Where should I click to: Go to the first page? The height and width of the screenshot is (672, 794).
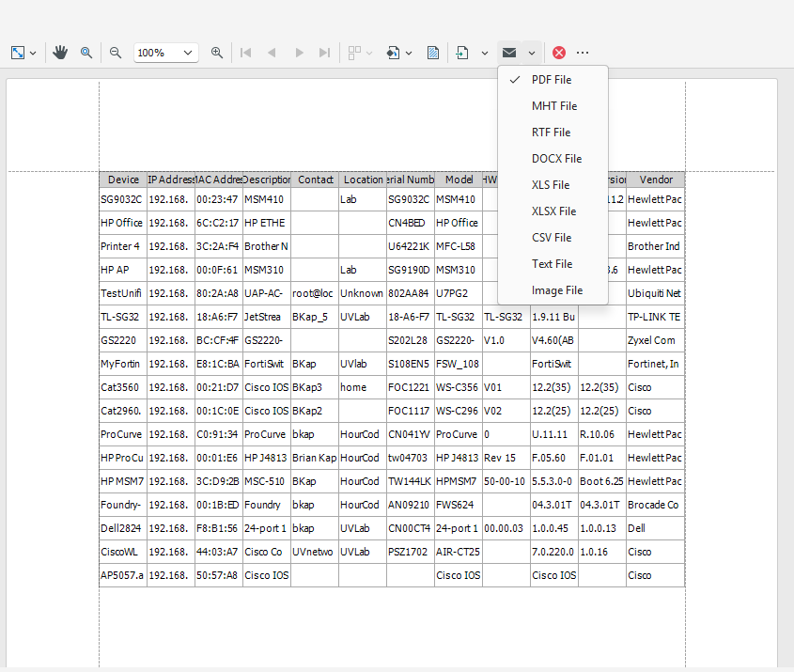point(246,53)
